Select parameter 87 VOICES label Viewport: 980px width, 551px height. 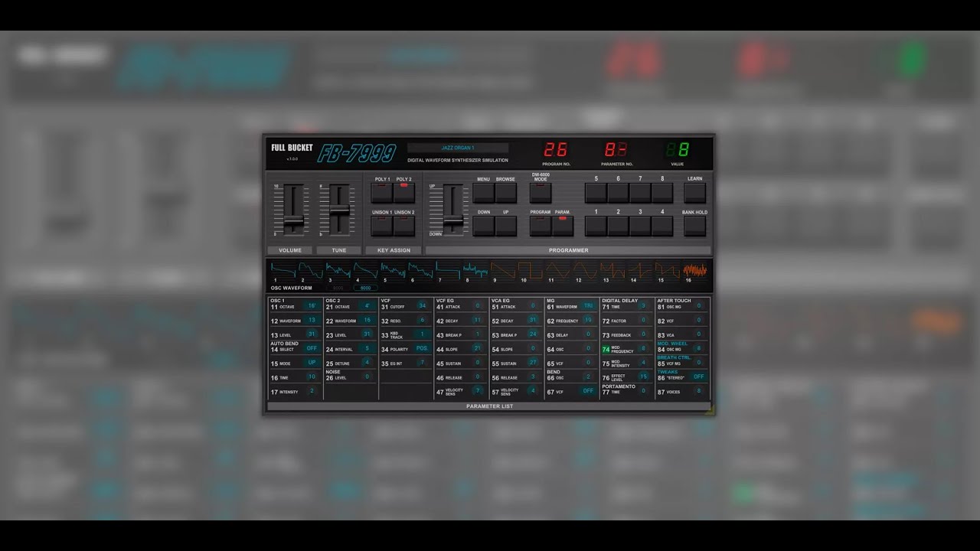coord(668,392)
